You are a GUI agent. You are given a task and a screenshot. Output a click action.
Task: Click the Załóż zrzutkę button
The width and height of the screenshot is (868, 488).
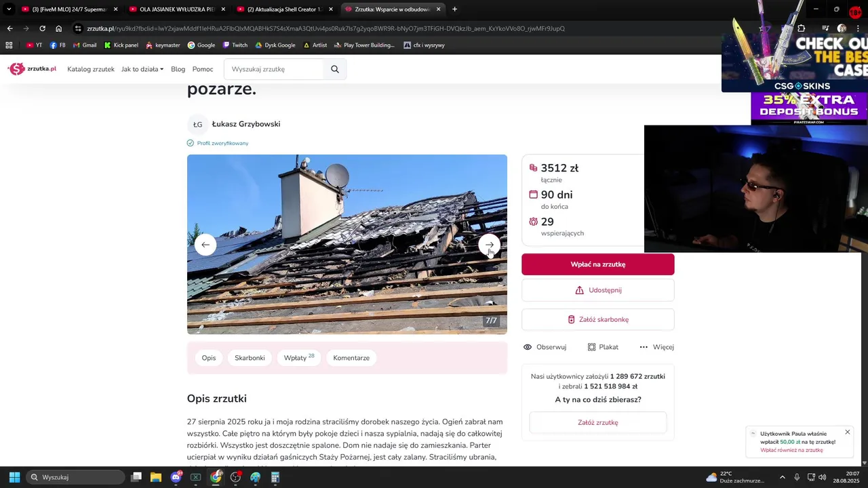click(598, 422)
